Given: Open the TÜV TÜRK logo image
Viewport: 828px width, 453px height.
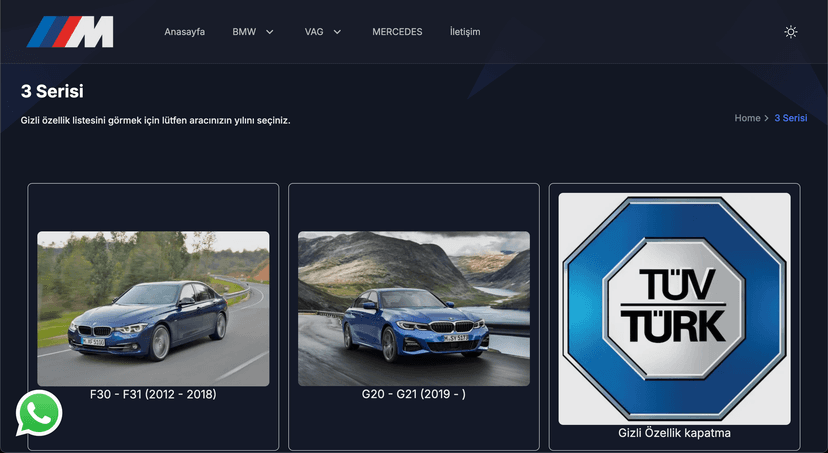Looking at the screenshot, I should point(674,309).
